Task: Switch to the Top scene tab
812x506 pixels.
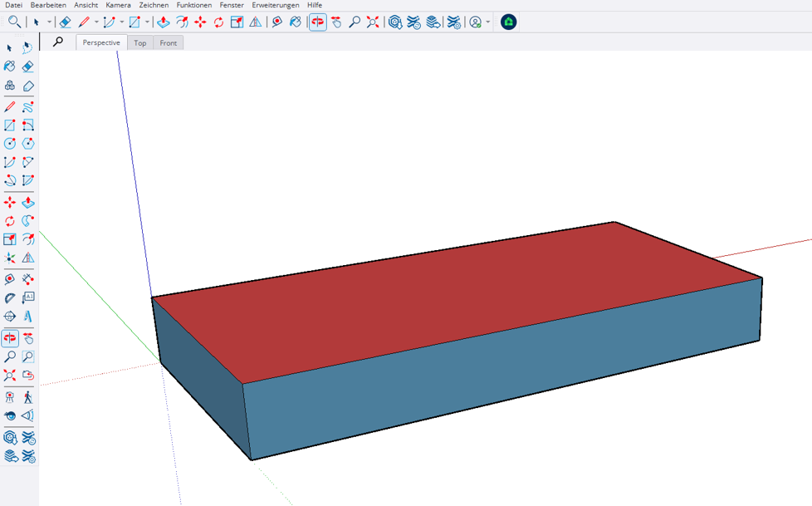Action: click(x=140, y=43)
